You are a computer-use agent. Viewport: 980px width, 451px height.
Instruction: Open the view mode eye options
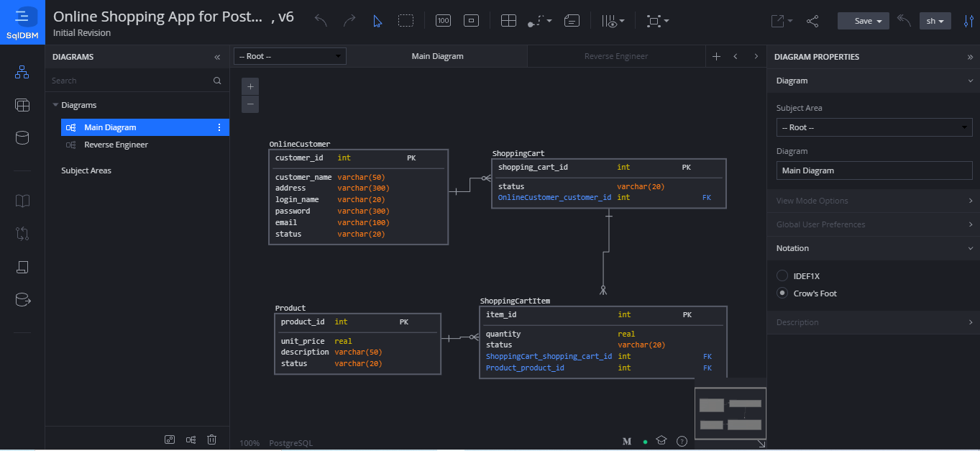(x=613, y=21)
